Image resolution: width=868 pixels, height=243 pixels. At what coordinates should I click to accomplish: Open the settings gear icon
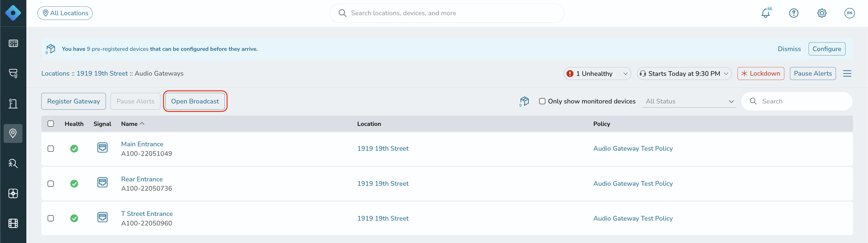point(822,13)
